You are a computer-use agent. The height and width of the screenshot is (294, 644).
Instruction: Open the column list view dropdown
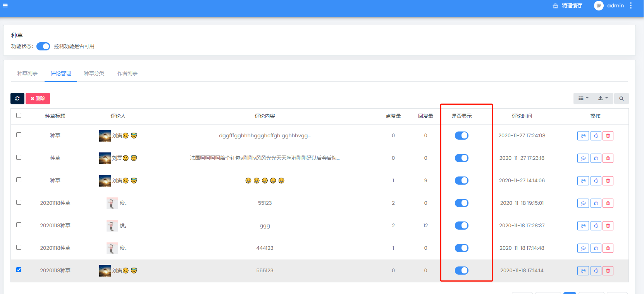(x=583, y=99)
